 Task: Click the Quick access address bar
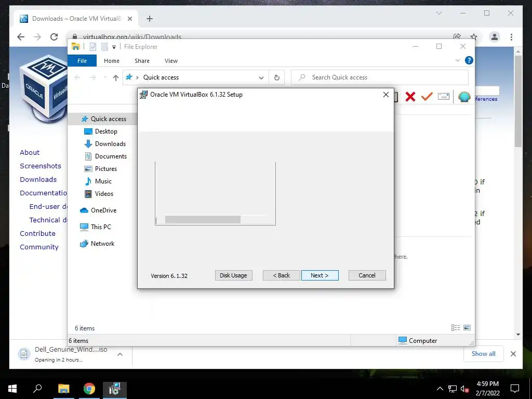tap(196, 77)
